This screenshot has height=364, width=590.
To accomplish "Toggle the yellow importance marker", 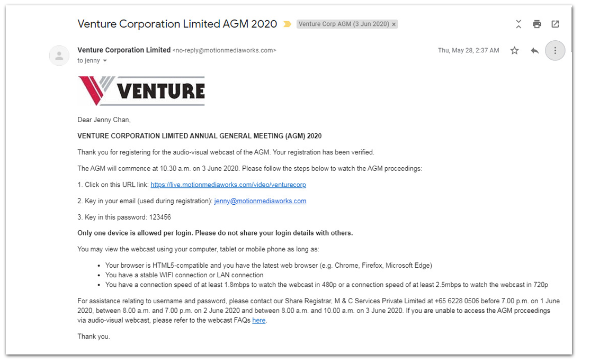I will point(287,24).
